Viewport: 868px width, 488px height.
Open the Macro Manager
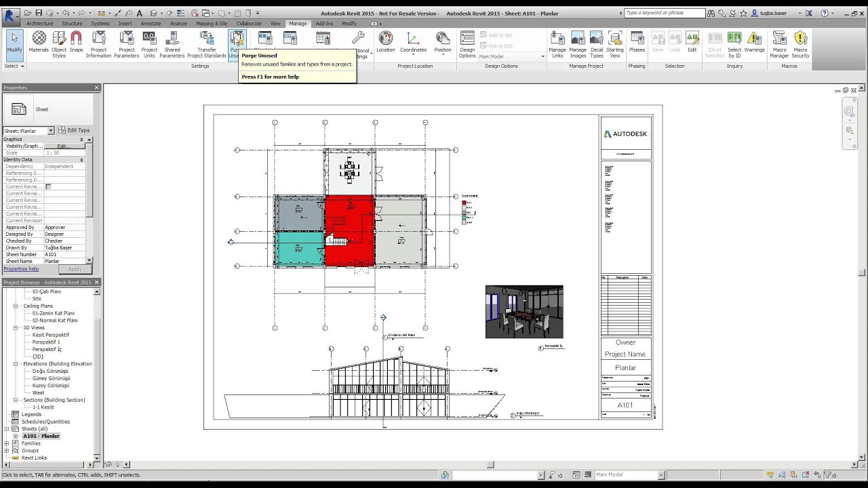coord(779,44)
